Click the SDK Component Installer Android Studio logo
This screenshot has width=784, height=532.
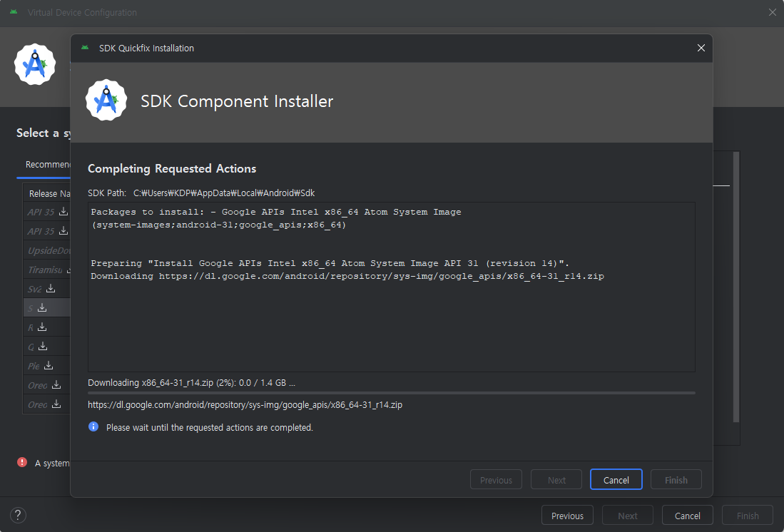point(106,100)
